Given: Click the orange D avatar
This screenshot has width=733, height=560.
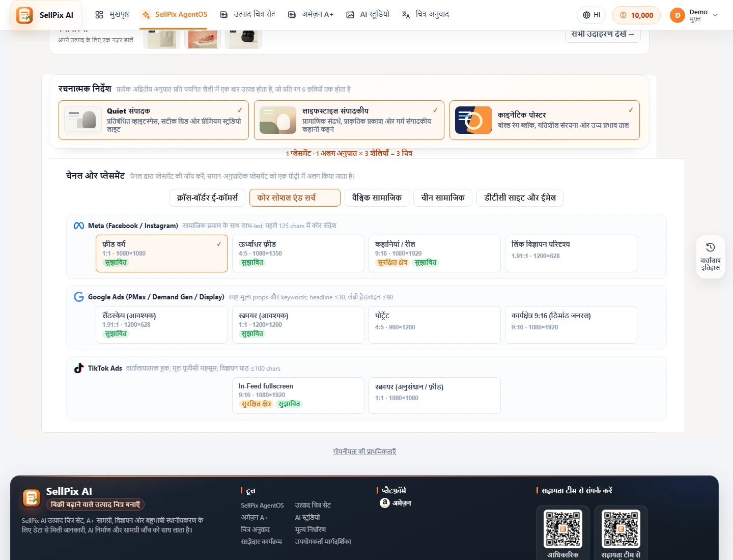Looking at the screenshot, I should tap(678, 15).
